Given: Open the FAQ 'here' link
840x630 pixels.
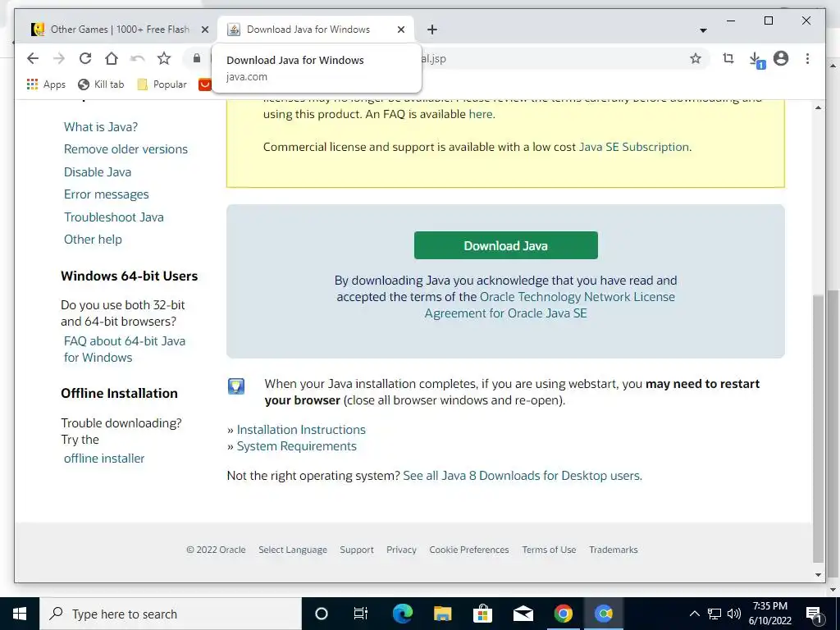Looking at the screenshot, I should coord(480,114).
